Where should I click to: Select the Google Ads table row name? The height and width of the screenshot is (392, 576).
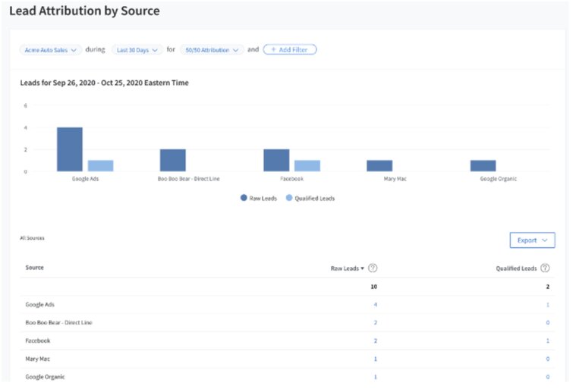[x=39, y=305]
